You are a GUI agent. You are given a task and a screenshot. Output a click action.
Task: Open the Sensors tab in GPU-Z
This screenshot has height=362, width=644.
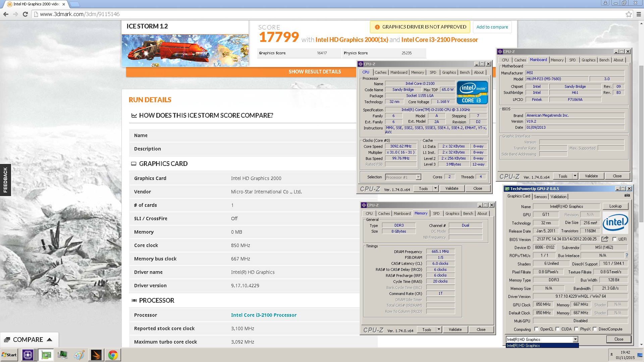tap(540, 197)
